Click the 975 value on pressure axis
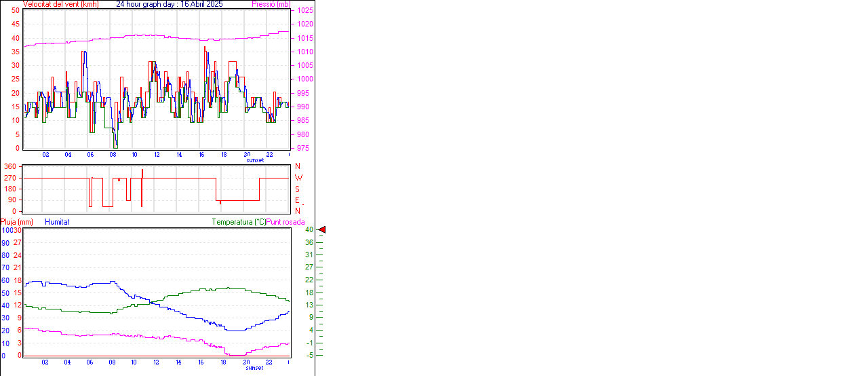 point(302,148)
